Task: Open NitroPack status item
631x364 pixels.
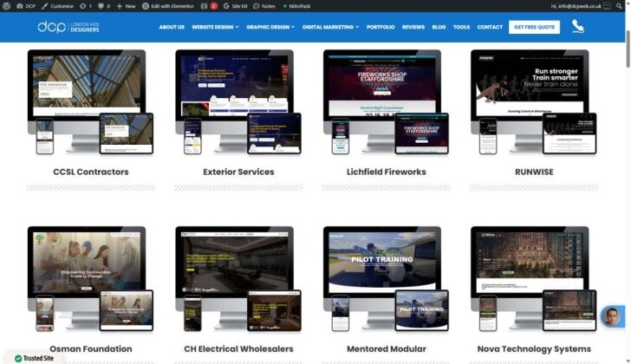Action: [x=296, y=6]
